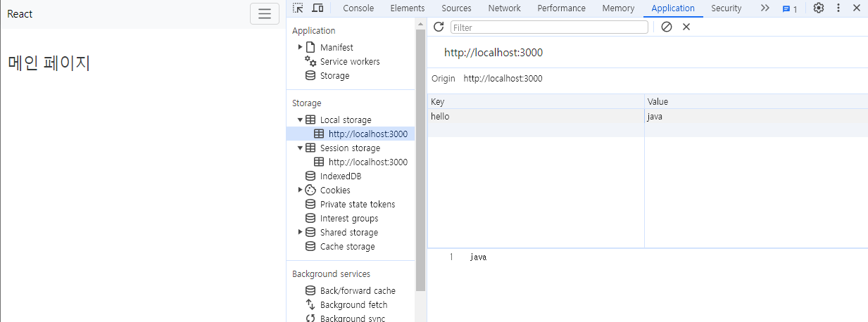868x322 pixels.
Task: Open the Storage overview under Application
Action: pyautogui.click(x=334, y=76)
